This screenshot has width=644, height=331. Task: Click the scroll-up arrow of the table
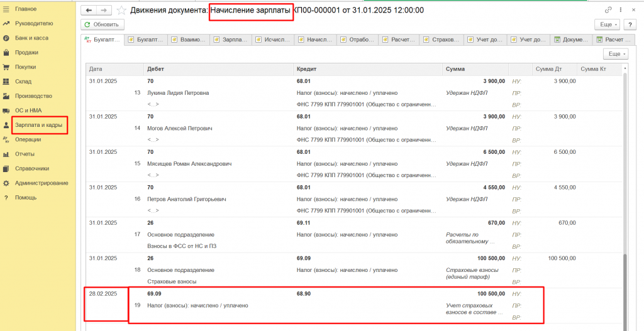pos(626,68)
